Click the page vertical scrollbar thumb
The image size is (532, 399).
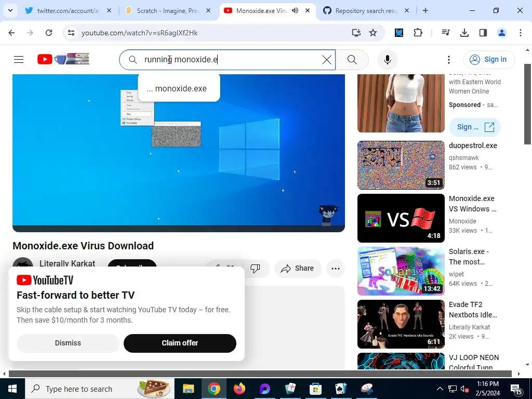point(528,103)
